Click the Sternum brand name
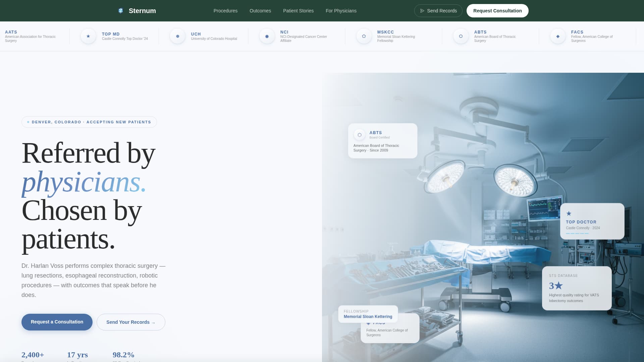 coord(142,11)
